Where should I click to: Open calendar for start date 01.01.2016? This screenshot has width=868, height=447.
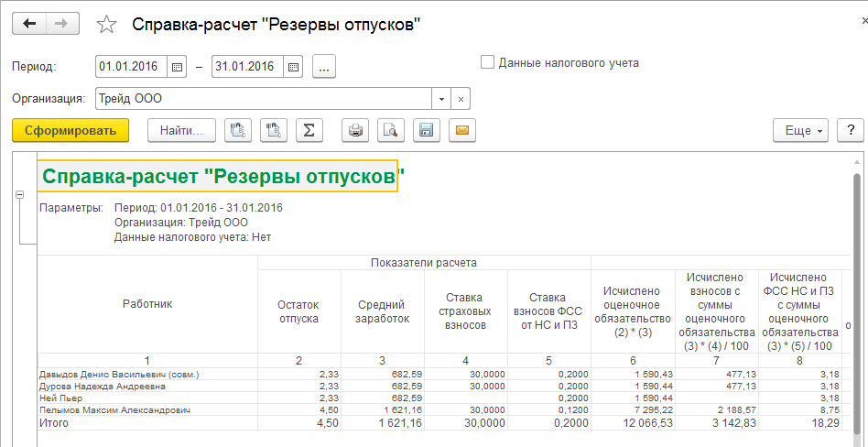(x=177, y=67)
